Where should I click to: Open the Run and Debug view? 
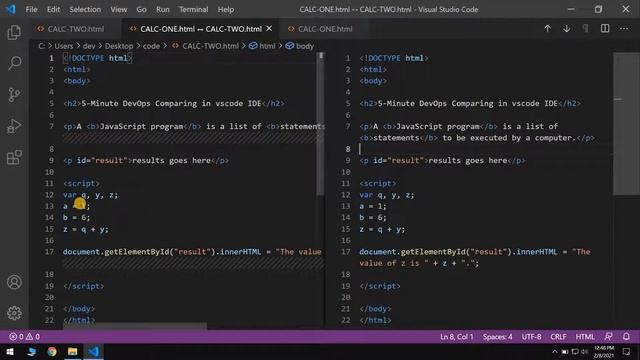click(x=14, y=126)
